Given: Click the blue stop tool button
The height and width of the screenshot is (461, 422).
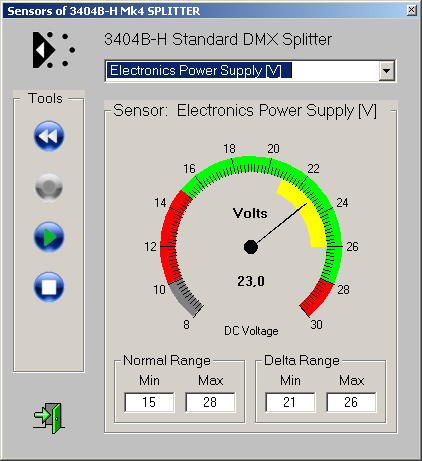Looking at the screenshot, I should coord(49,287).
